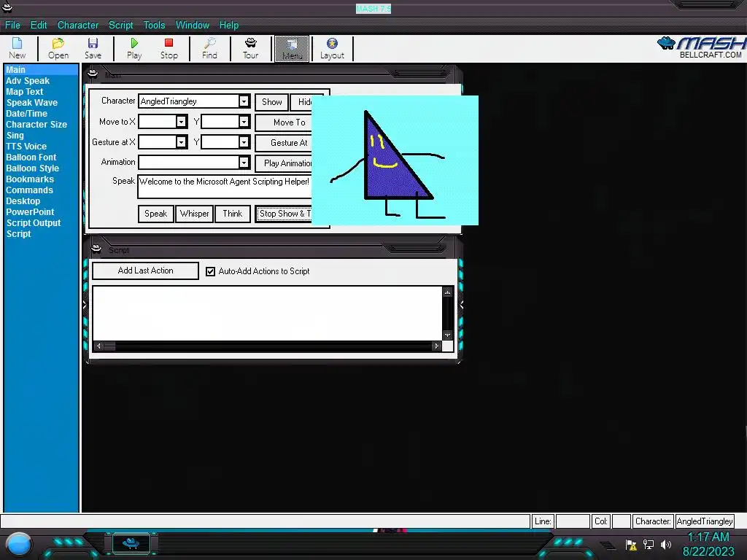The width and height of the screenshot is (747, 560).
Task: Click the volume speaker tray icon
Action: (666, 544)
